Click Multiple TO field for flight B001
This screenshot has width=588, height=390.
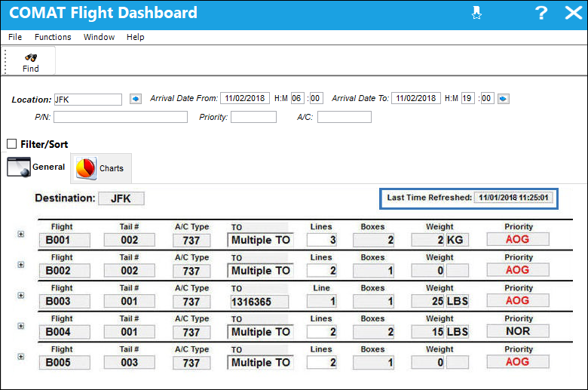(x=261, y=240)
